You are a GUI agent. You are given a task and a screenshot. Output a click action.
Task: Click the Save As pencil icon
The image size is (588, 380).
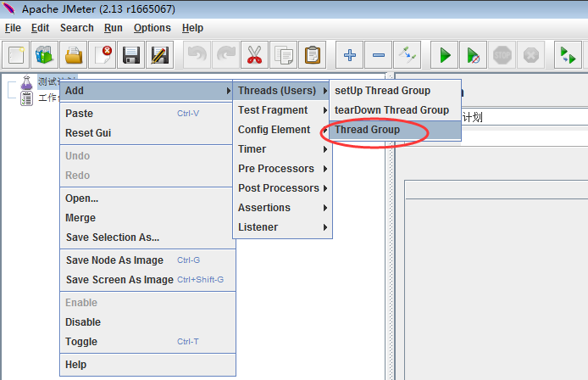[160, 55]
